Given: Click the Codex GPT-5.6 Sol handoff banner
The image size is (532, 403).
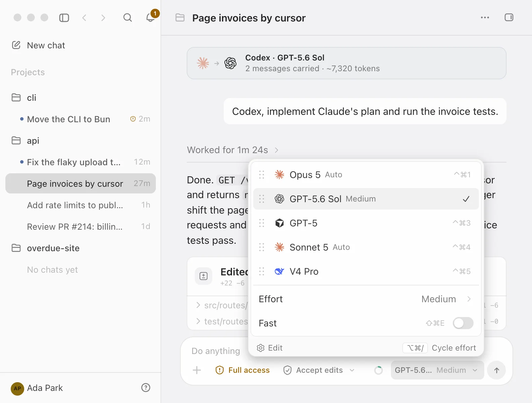Looking at the screenshot, I should (347, 63).
